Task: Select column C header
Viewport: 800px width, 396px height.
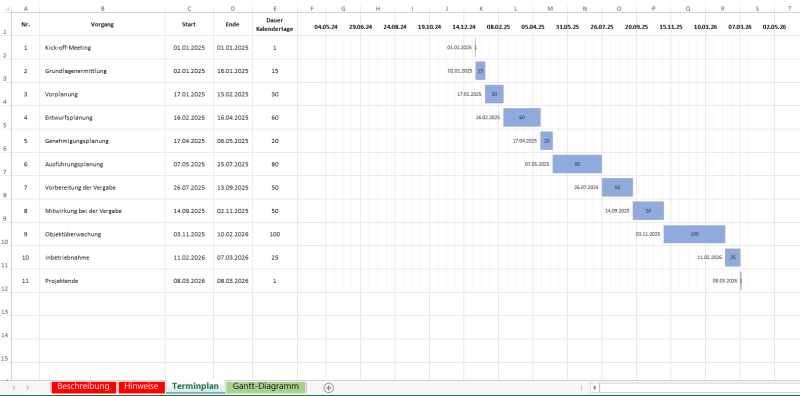Action: (x=189, y=9)
